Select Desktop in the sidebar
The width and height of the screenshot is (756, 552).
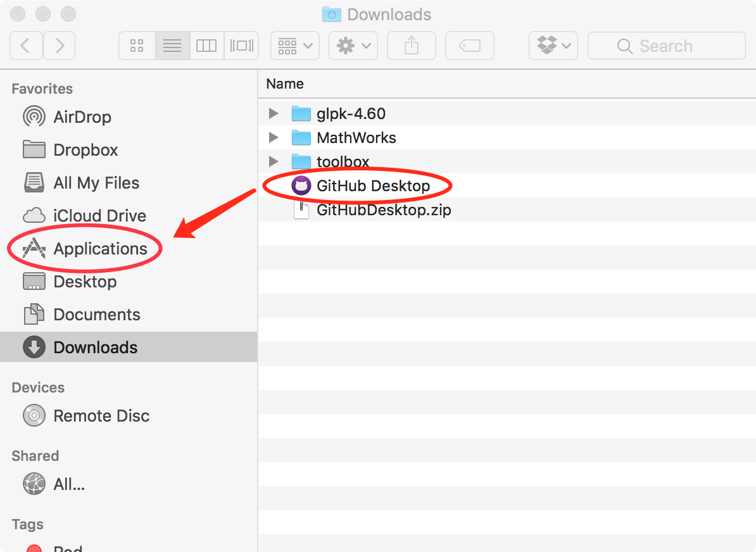coord(70,282)
